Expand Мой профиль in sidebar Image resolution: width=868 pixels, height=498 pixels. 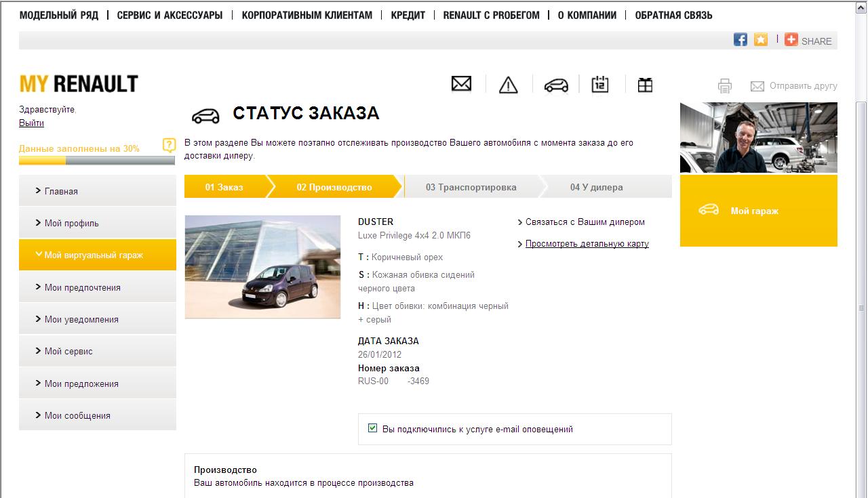98,223
